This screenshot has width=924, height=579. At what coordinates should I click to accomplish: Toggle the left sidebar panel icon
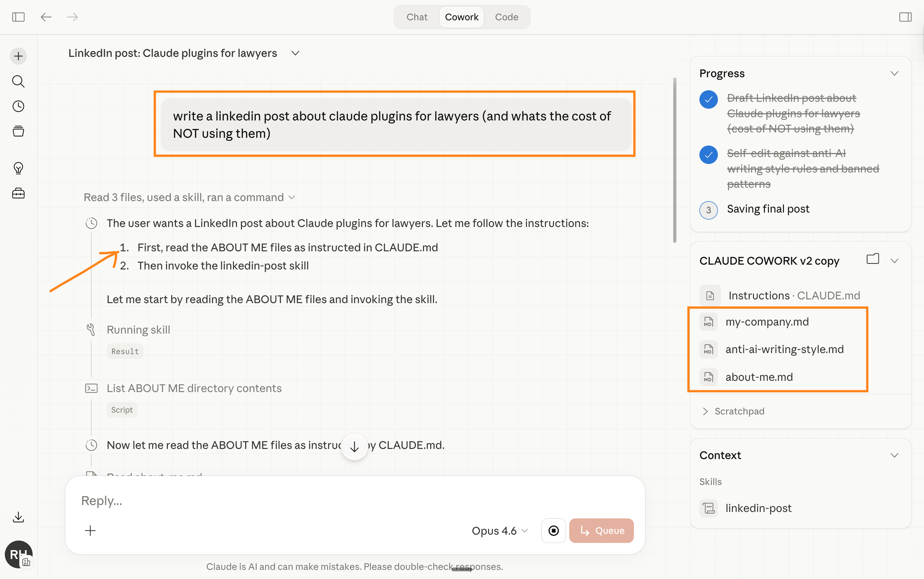coord(18,17)
